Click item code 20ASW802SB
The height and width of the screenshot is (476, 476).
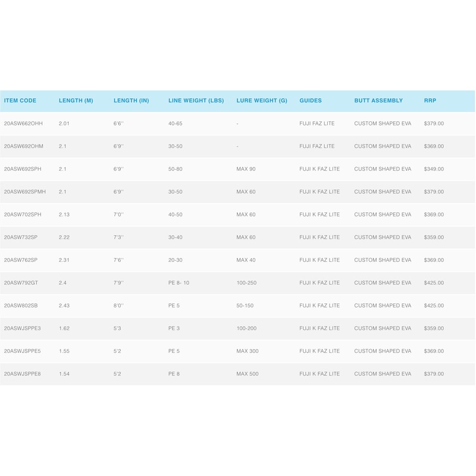point(21,305)
